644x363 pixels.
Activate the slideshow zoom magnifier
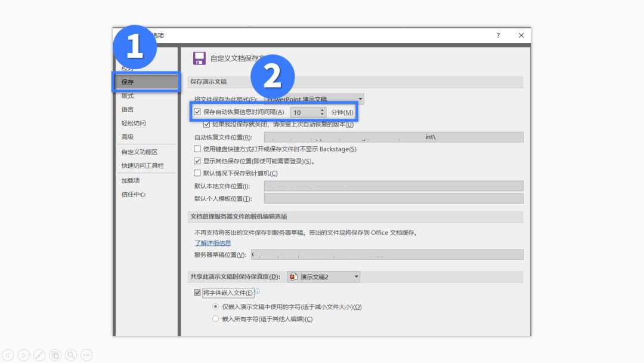pyautogui.click(x=70, y=355)
